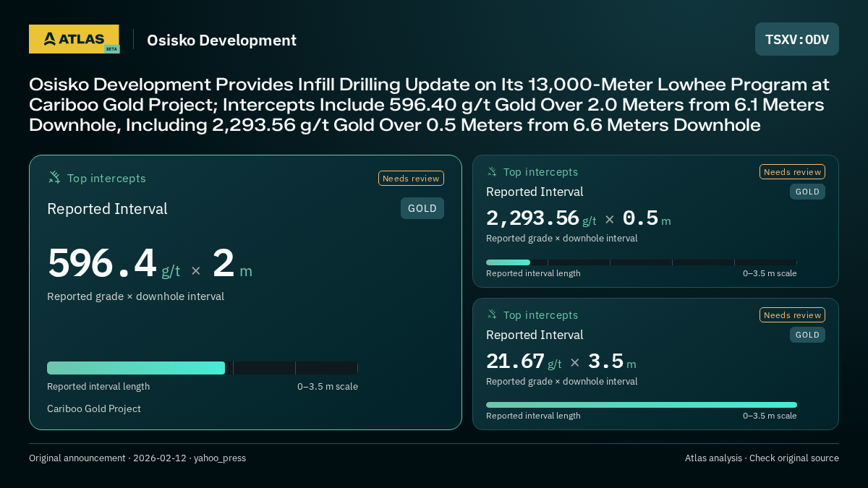Viewport: 868px width, 488px height.
Task: Click the Atlas beta logo
Action: (x=74, y=39)
